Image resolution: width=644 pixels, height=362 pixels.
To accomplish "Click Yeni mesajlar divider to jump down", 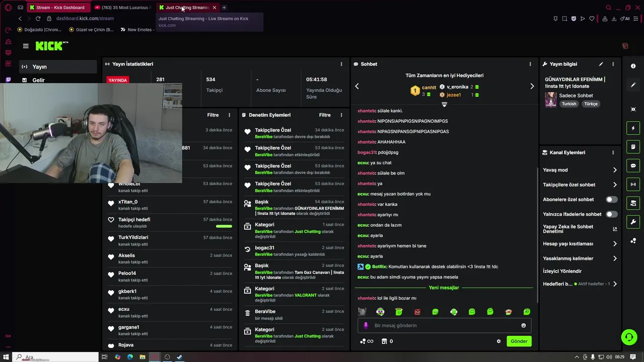I will (x=444, y=288).
